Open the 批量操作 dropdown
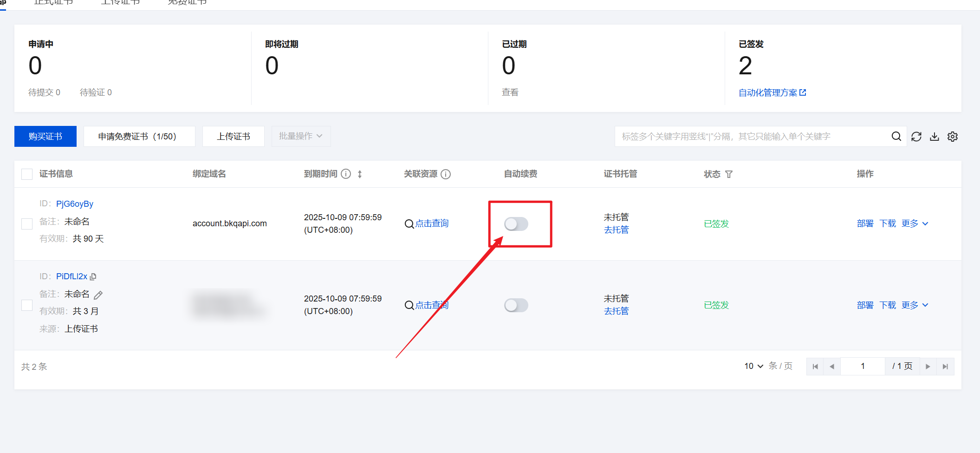Screen dimensions: 980x453 tap(301, 136)
